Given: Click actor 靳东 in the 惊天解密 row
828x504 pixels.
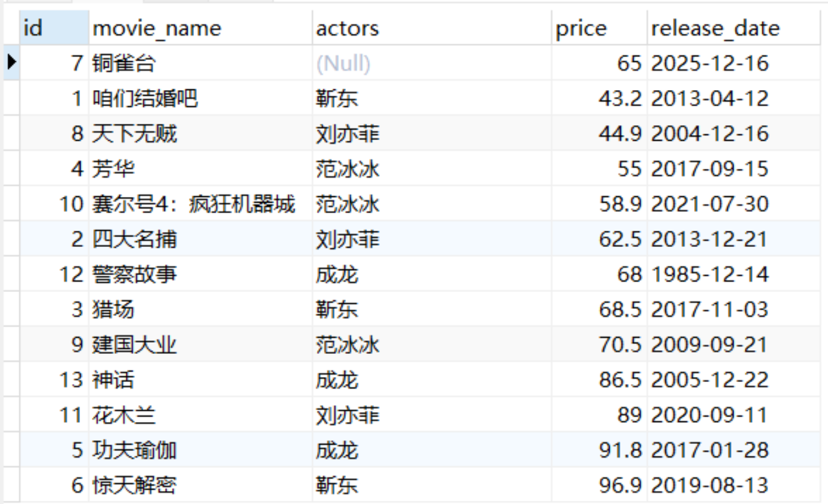Looking at the screenshot, I should (x=337, y=485).
